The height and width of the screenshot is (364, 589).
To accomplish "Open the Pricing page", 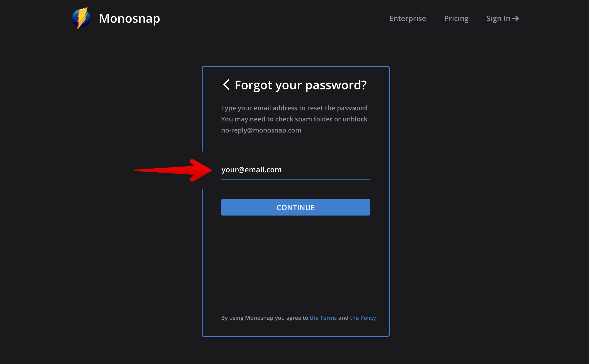I will tap(456, 19).
